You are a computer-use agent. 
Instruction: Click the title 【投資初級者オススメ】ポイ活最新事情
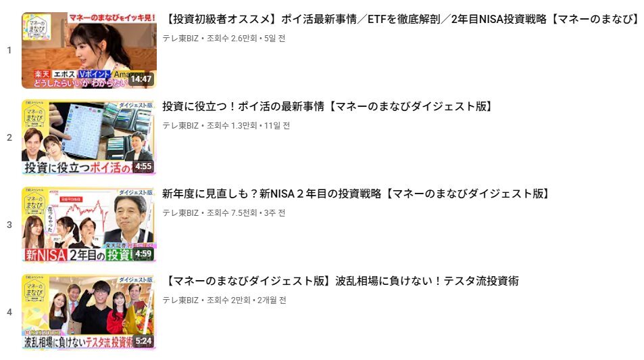(401, 19)
